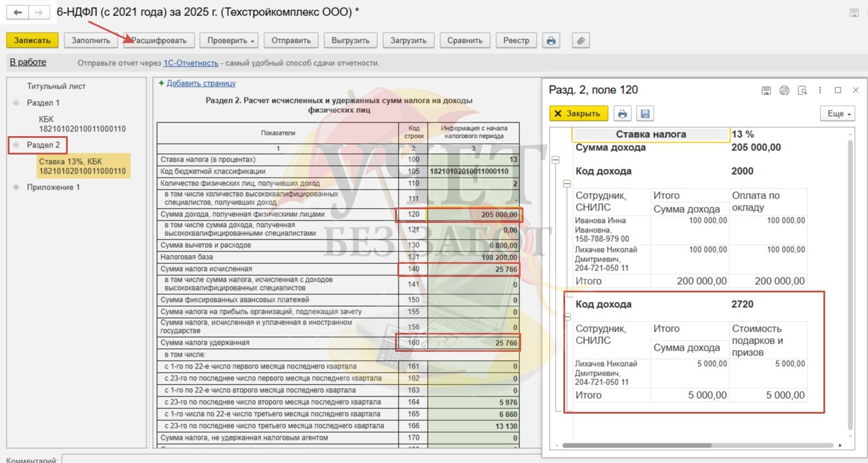Click the print icon in the main toolbar
This screenshot has width=868, height=463.
(x=551, y=40)
